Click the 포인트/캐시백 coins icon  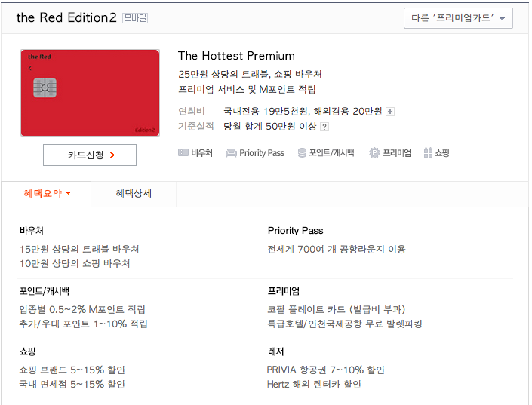[302, 153]
